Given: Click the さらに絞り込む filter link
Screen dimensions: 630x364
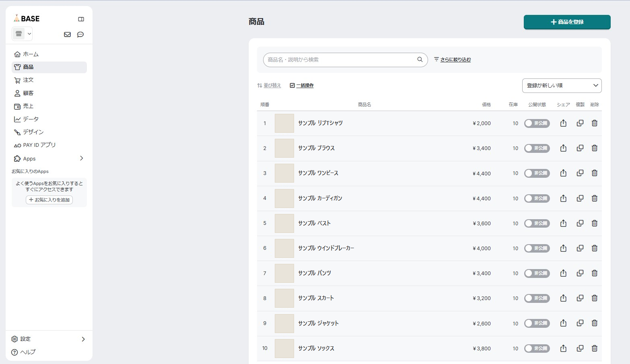Looking at the screenshot, I should point(452,60).
